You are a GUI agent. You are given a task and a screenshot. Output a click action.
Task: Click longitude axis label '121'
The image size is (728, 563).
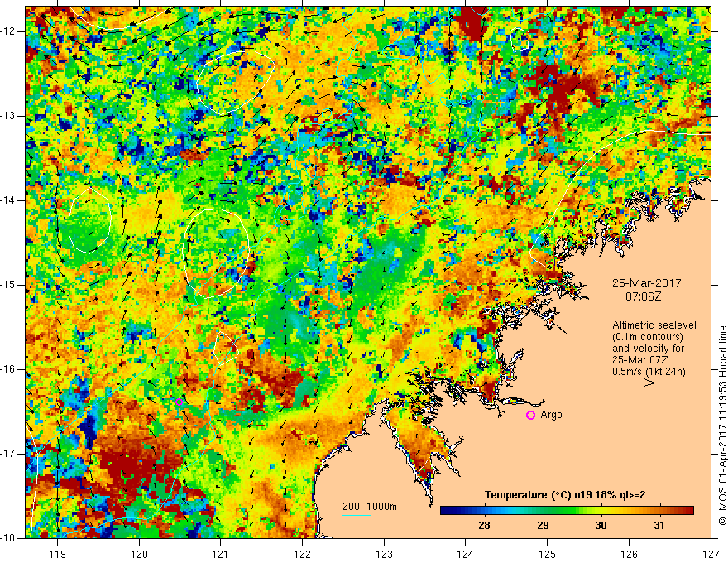[221, 554]
